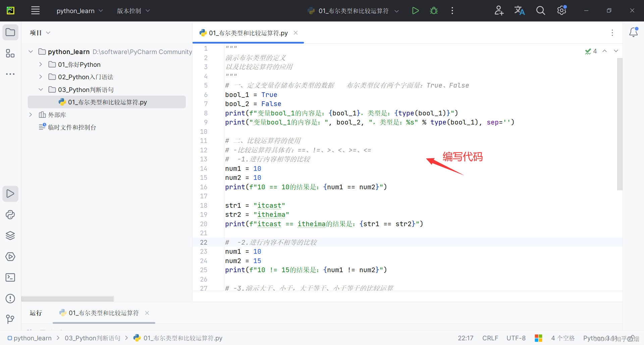Click the PyCharm logo icon
The width and height of the screenshot is (644, 345).
(10, 11)
